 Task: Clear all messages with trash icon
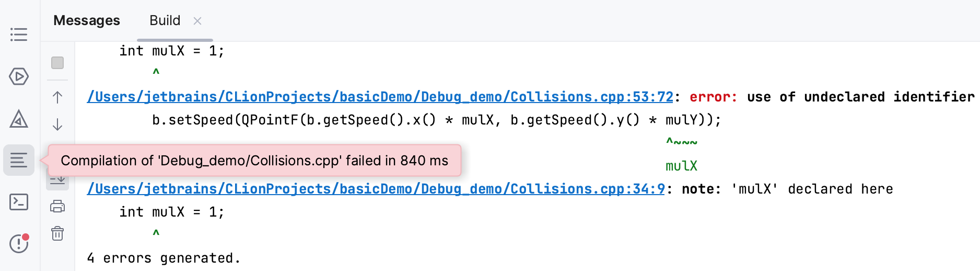pyautogui.click(x=57, y=233)
